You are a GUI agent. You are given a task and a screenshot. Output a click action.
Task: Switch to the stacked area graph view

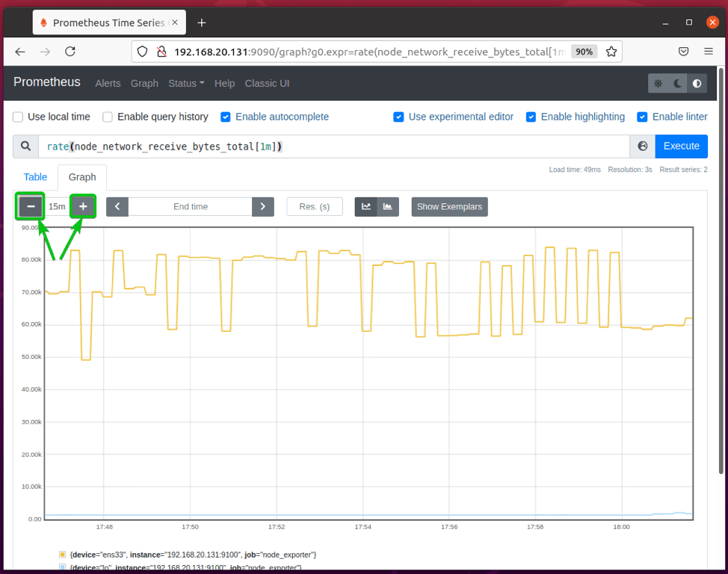coord(388,207)
